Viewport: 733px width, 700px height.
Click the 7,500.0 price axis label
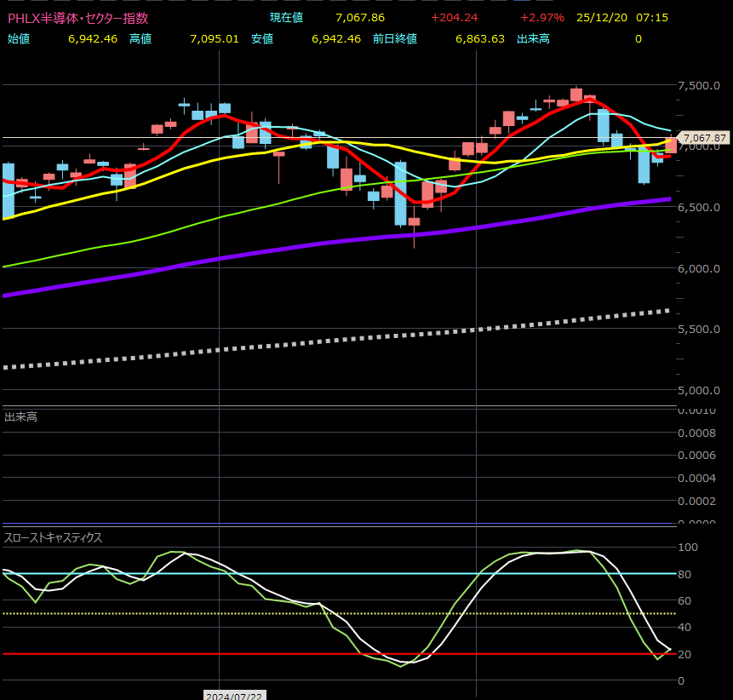(698, 86)
